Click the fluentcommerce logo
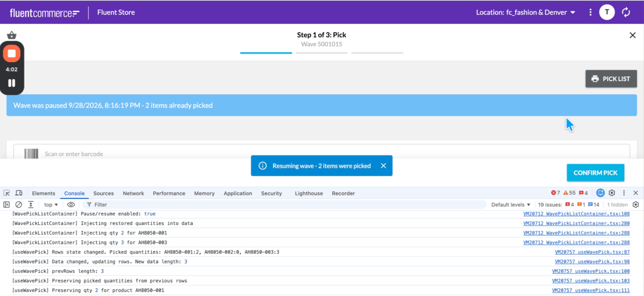The width and height of the screenshot is (644, 296). pos(45,13)
